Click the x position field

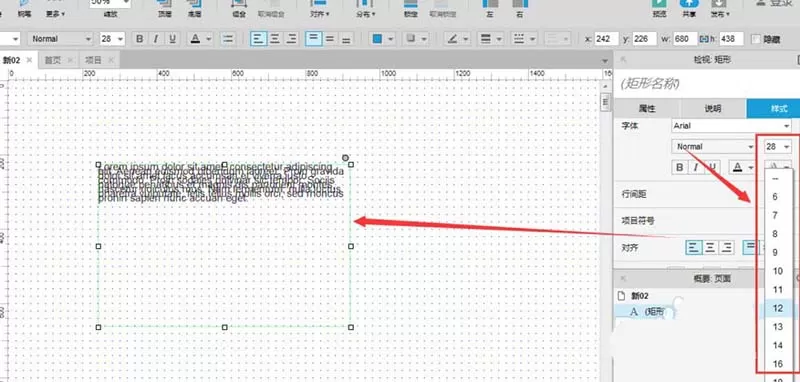pyautogui.click(x=607, y=39)
